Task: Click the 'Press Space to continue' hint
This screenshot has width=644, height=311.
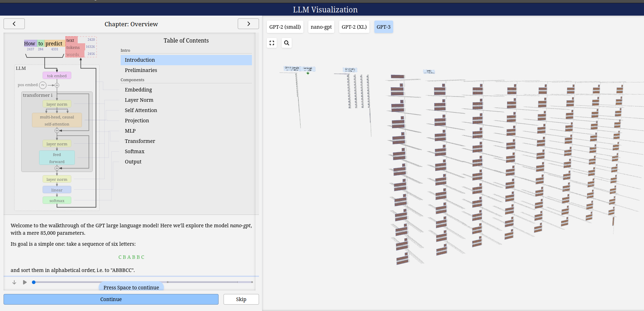Action: tap(131, 287)
